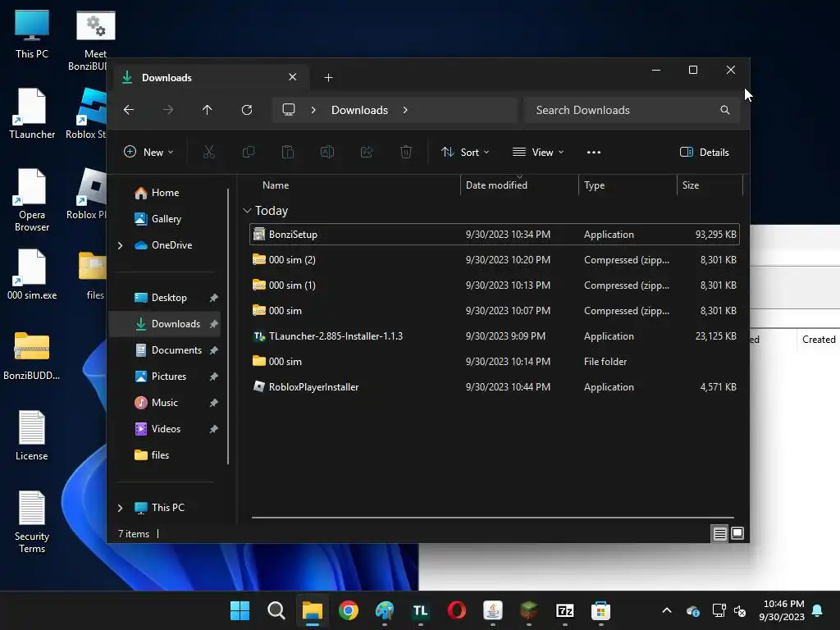Collapse the Today group
The height and width of the screenshot is (630, 840).
[x=247, y=211]
